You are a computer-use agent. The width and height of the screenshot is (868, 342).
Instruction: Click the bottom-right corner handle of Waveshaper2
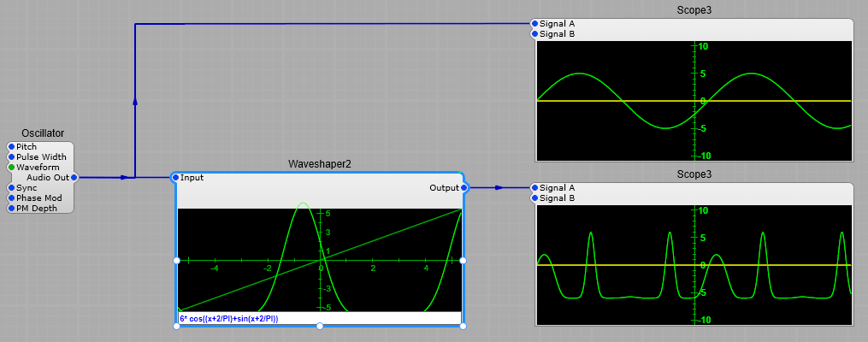coord(463,326)
